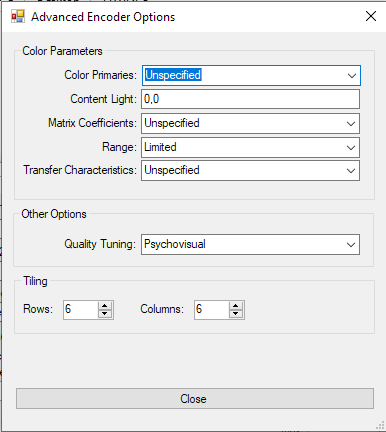The width and height of the screenshot is (386, 432).
Task: Open the Color Primaries dropdown
Action: tap(251, 75)
